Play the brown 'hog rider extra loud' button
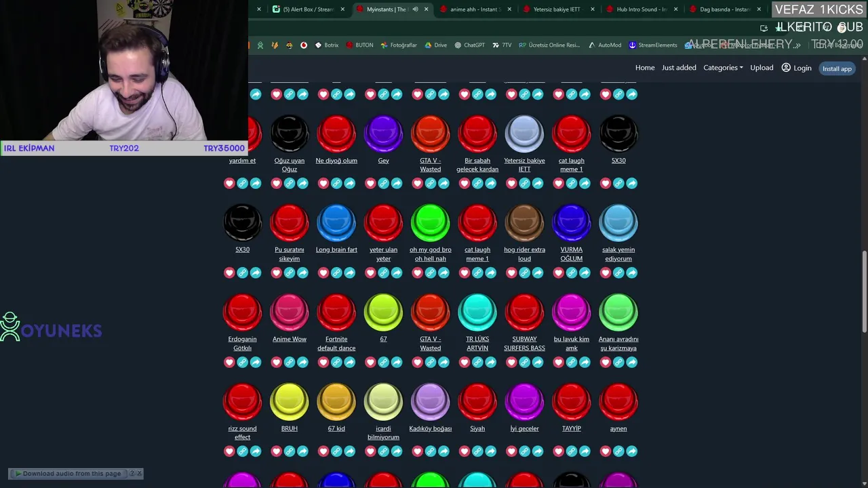The image size is (868, 488). (524, 222)
